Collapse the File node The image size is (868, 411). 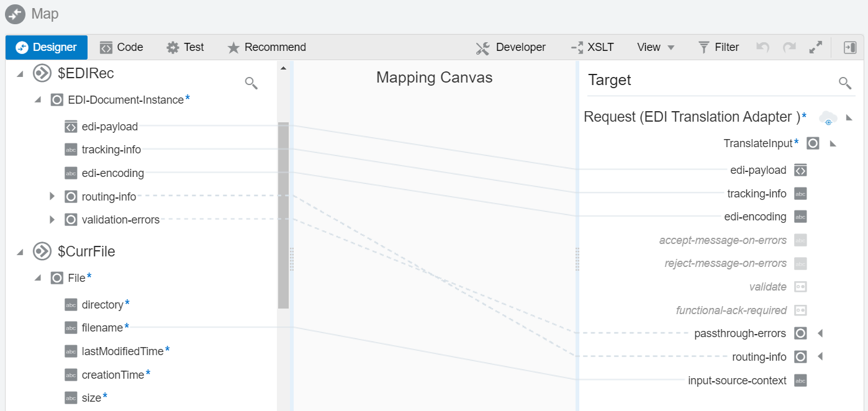[x=38, y=278]
